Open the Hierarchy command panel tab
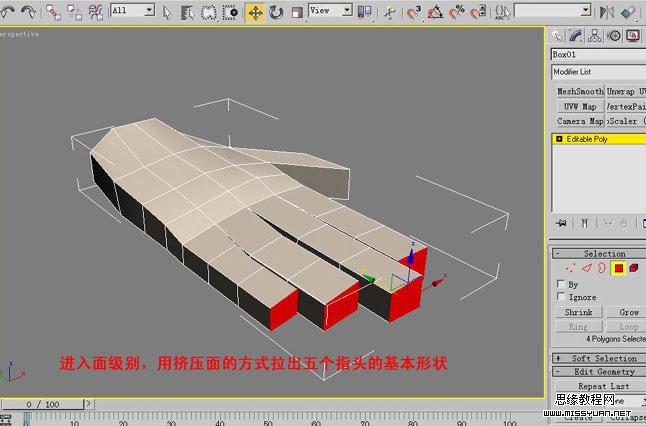 tap(595, 36)
